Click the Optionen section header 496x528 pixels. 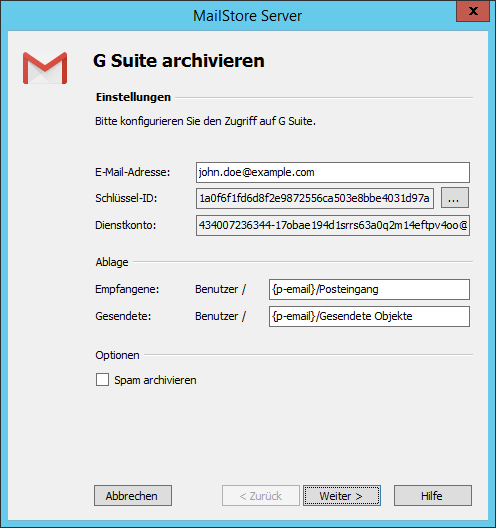(x=117, y=355)
